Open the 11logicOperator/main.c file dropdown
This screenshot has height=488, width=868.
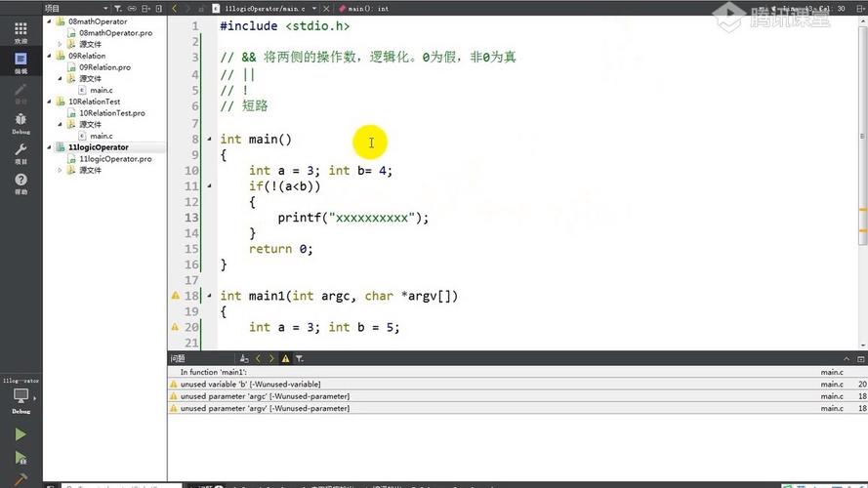click(313, 9)
